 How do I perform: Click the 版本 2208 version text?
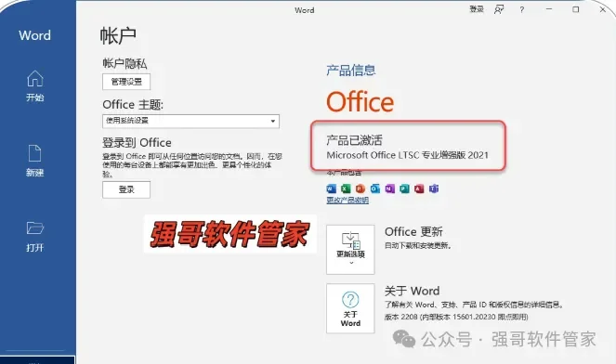pyautogui.click(x=456, y=317)
